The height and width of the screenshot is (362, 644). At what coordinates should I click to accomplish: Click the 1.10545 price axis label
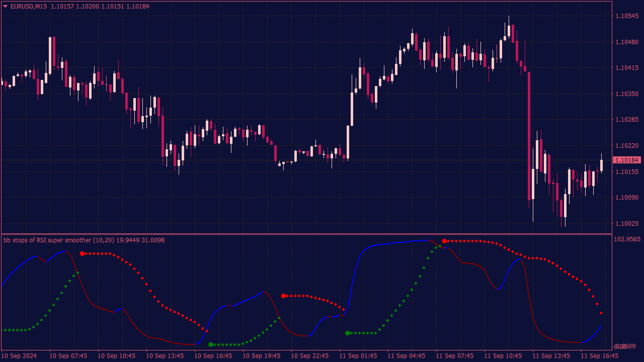(627, 16)
